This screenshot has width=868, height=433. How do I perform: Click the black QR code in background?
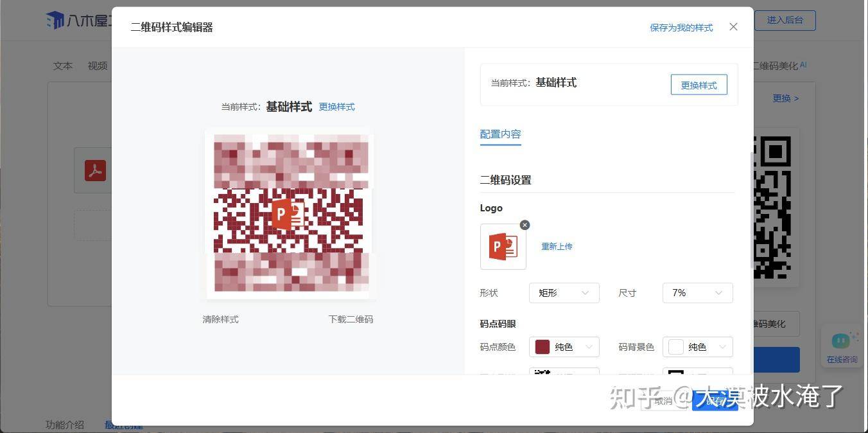772,208
